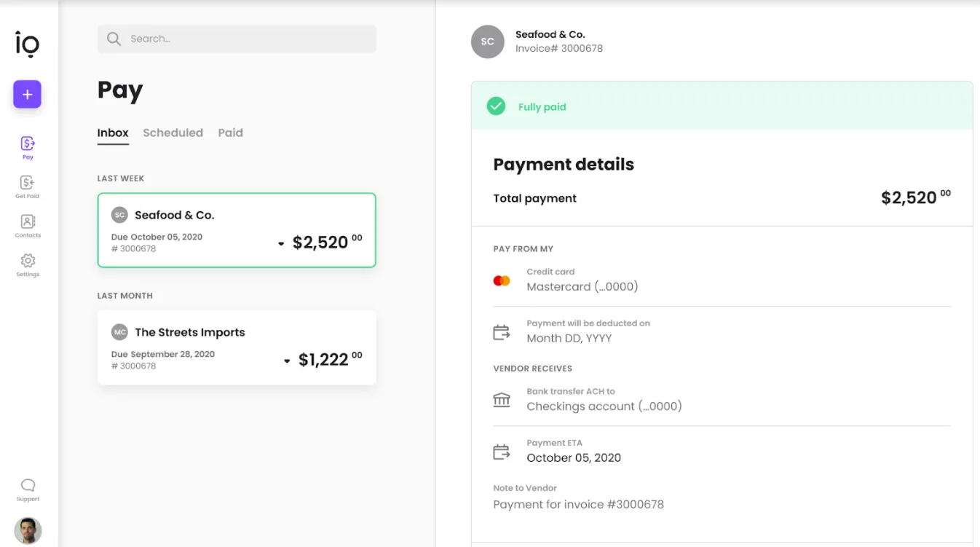This screenshot has height=547, width=980.
Task: Click the Mastercard credit card icon
Action: [501, 280]
